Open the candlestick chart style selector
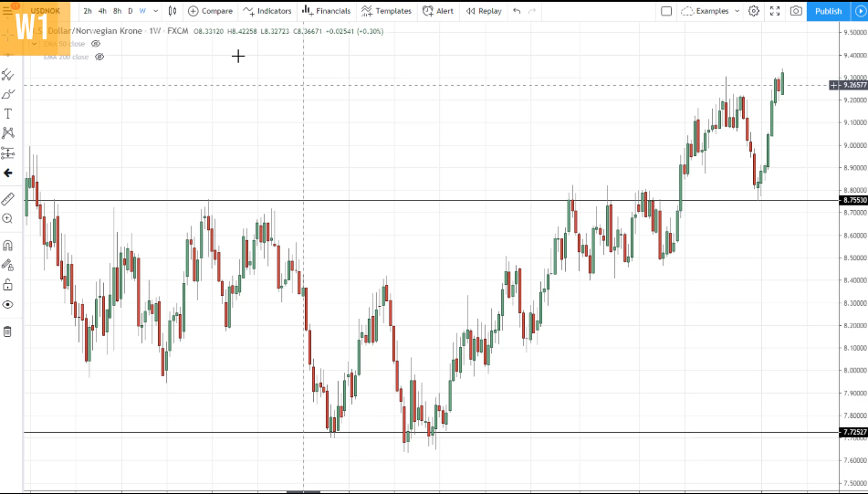The height and width of the screenshot is (494, 868). pos(172,11)
